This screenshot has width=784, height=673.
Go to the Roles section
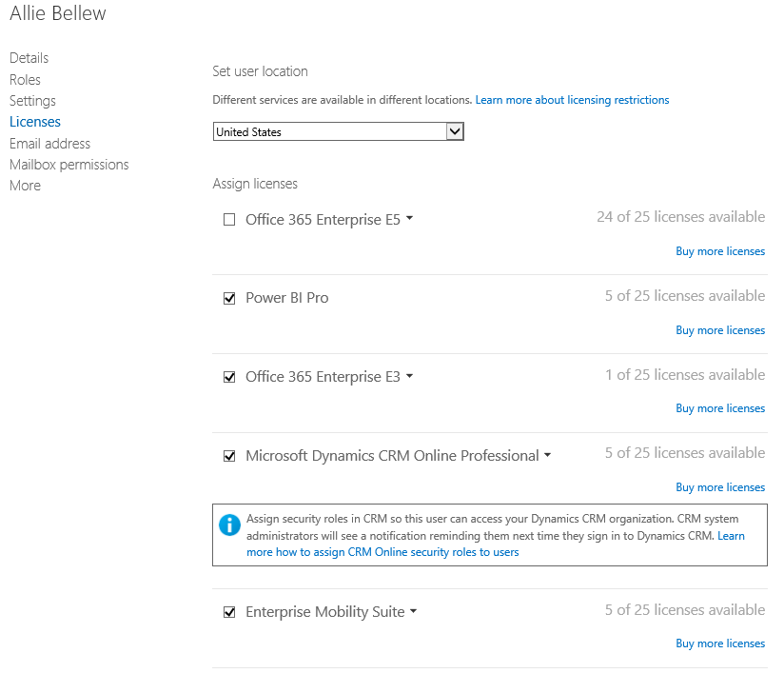point(25,80)
